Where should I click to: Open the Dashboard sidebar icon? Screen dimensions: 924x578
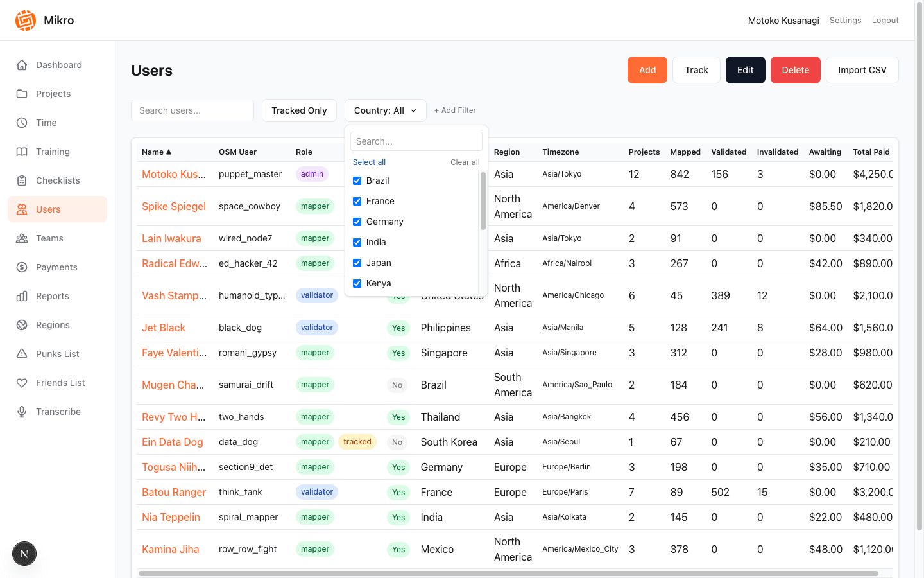click(x=22, y=65)
